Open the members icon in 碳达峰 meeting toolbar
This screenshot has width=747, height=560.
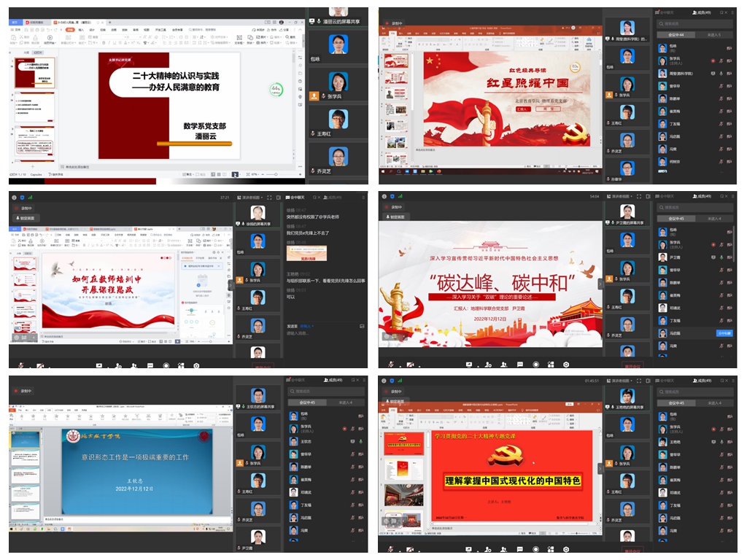(503, 365)
